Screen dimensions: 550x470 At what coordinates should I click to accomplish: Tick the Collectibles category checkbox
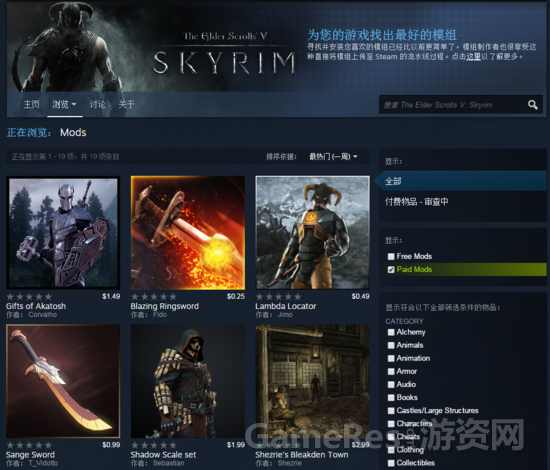pos(391,463)
